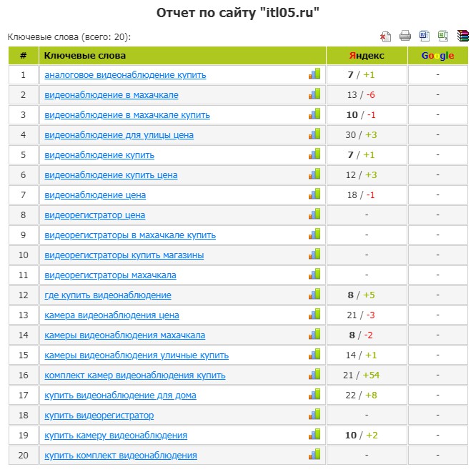Open chart icon for 'камеры видеонаблюдения махачкала'
This screenshot has height=472, width=476.
click(x=314, y=335)
